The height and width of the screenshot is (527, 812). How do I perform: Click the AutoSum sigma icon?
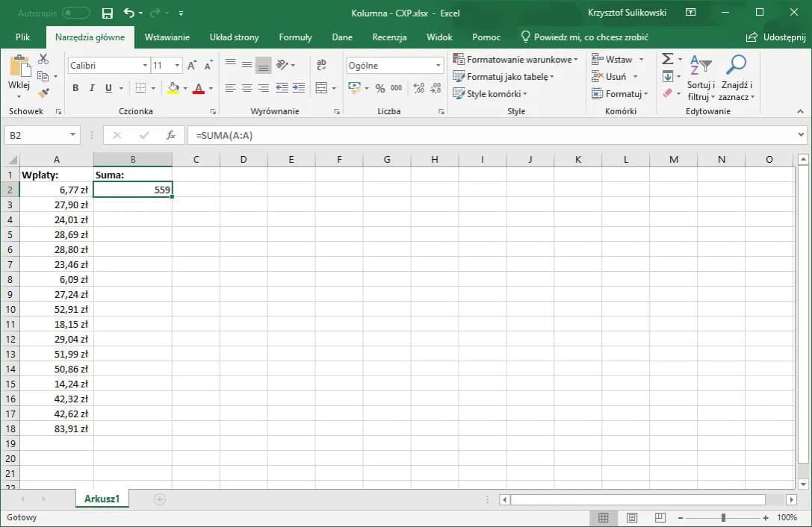point(667,59)
